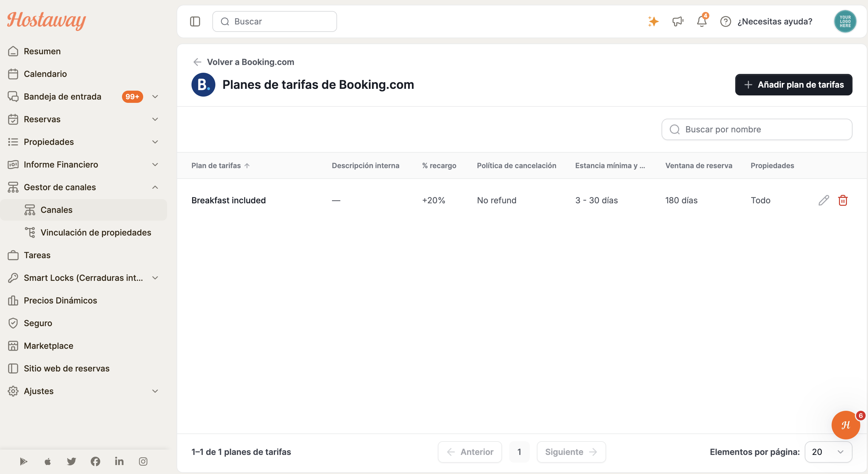Open the ¿Necesitas ayuda? help link
The image size is (868, 474).
pos(766,21)
